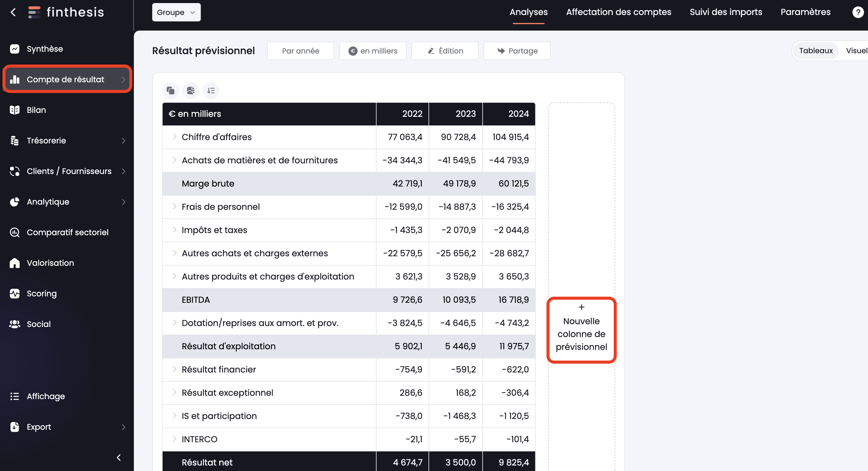868x471 pixels.
Task: Click the plus sign for new forecast column
Action: coord(581,307)
